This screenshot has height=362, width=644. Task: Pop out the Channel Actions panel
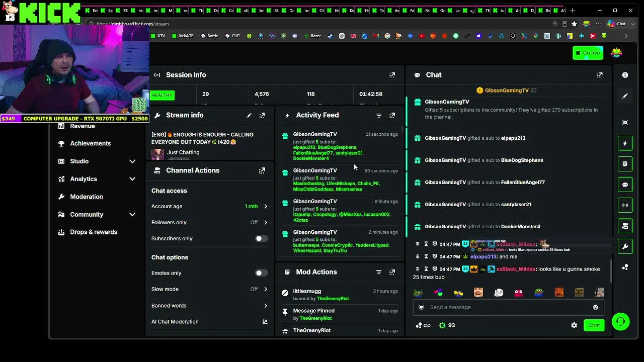[262, 170]
